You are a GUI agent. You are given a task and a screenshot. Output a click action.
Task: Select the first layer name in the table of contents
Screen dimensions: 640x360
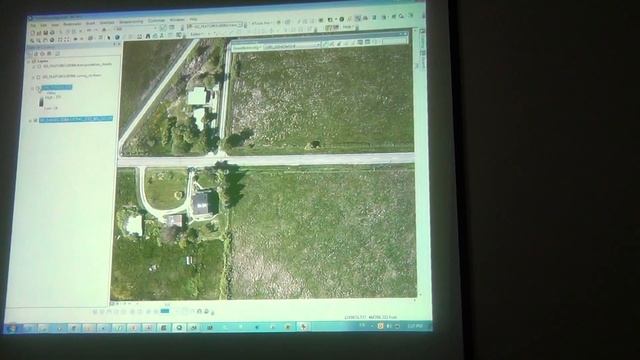point(77,65)
